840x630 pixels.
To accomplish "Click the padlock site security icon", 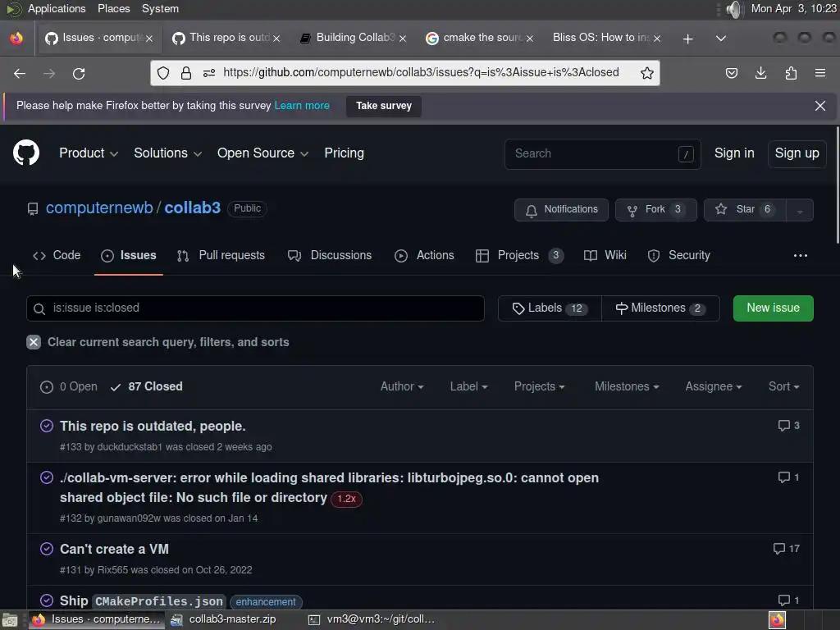I will coord(186,73).
